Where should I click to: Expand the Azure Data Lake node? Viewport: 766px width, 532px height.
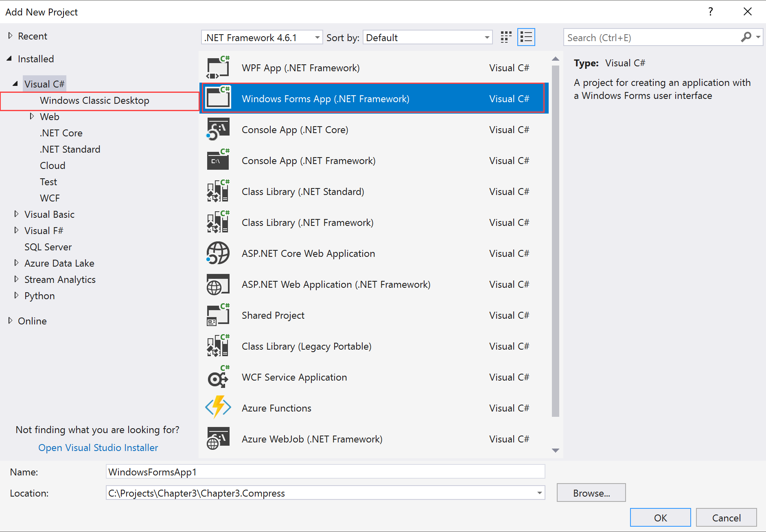(x=16, y=263)
